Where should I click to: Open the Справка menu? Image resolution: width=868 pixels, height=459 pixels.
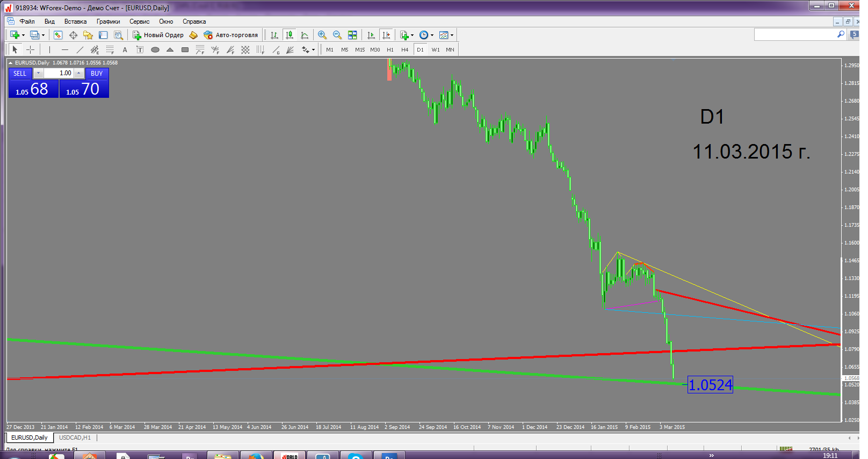pos(194,21)
